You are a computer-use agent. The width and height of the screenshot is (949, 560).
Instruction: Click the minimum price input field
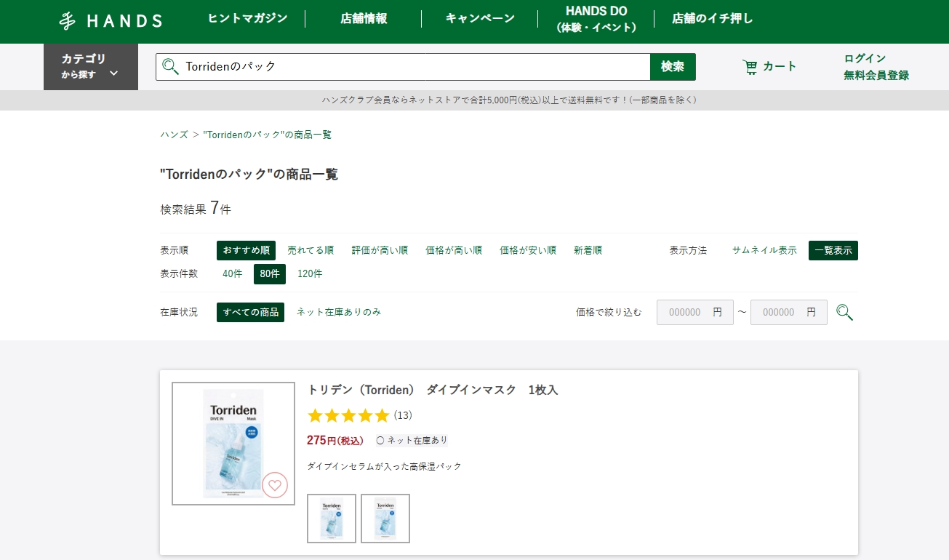click(x=695, y=313)
